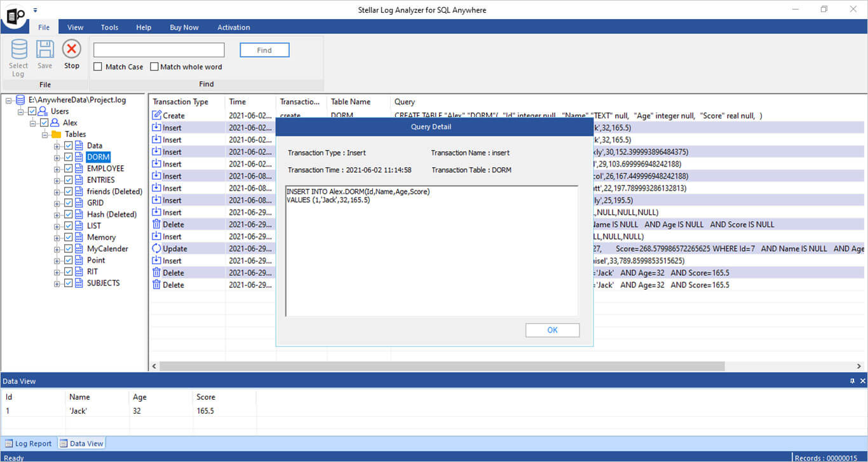Click the EMPLOYEE table icon

click(x=79, y=168)
